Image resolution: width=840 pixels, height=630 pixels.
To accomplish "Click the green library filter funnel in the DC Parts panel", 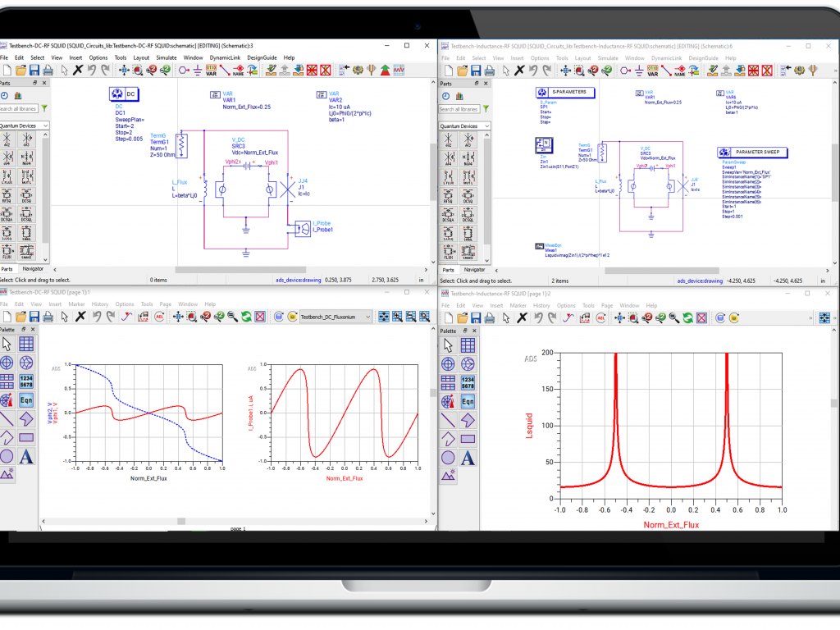I will coord(44,108).
